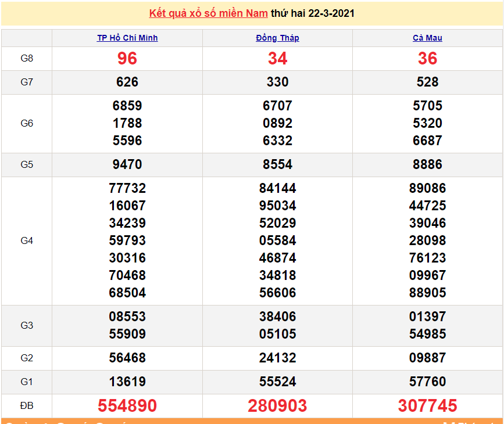Click the G8 result 96
This screenshot has height=424, width=504.
127,59
